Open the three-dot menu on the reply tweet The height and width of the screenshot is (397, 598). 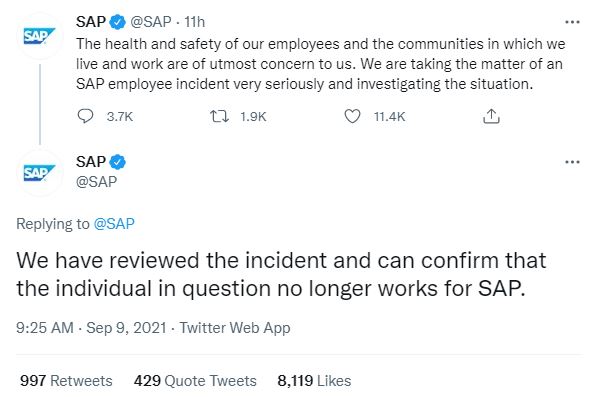point(572,162)
